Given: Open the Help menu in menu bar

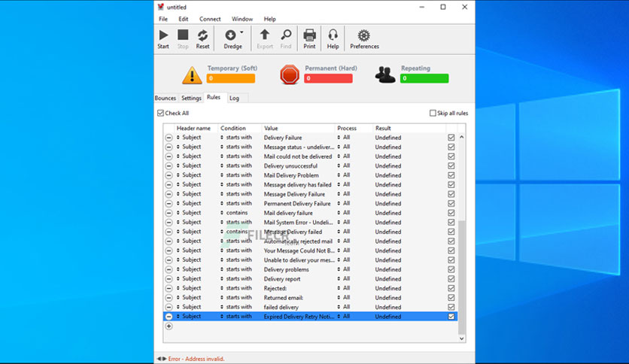Looking at the screenshot, I should click(269, 19).
